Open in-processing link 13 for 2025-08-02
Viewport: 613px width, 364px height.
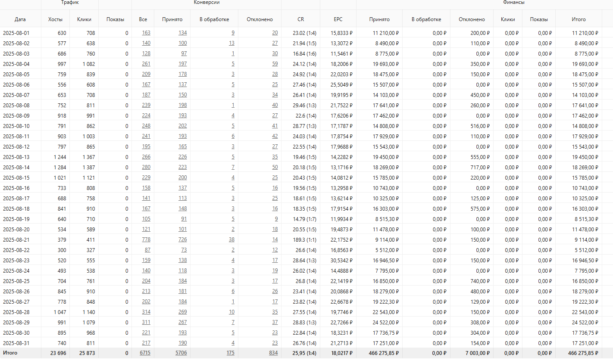point(231,43)
